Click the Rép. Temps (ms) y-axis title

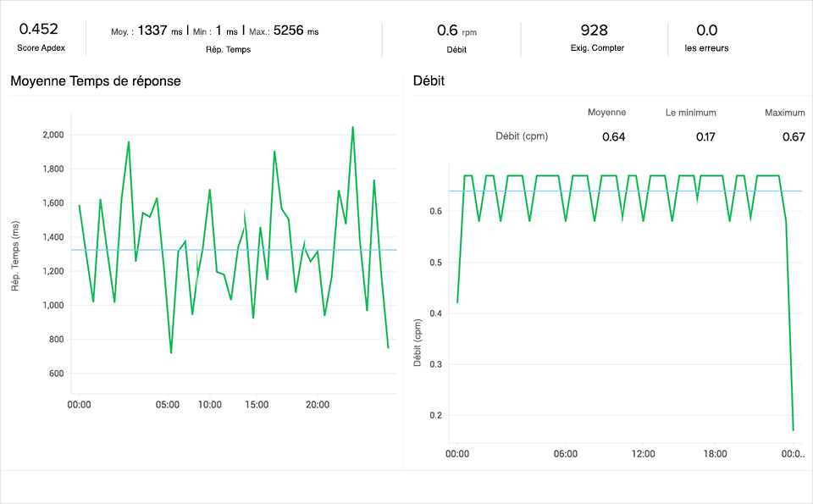[x=15, y=258]
